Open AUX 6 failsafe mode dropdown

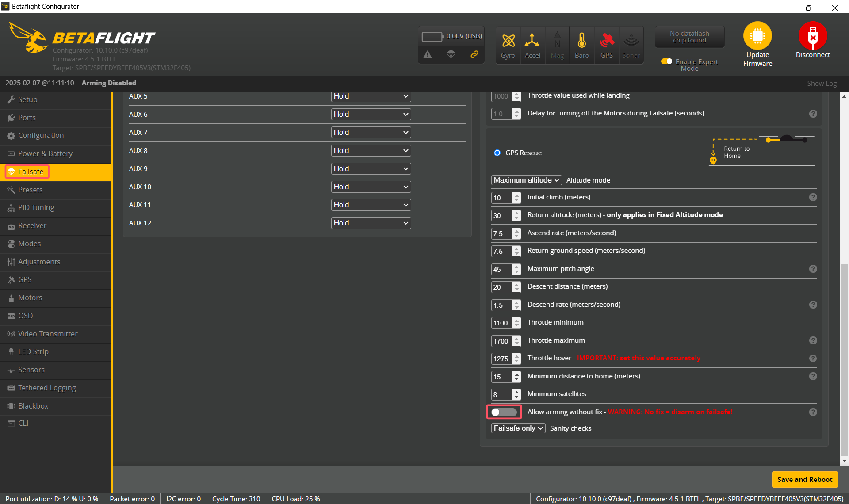(371, 115)
